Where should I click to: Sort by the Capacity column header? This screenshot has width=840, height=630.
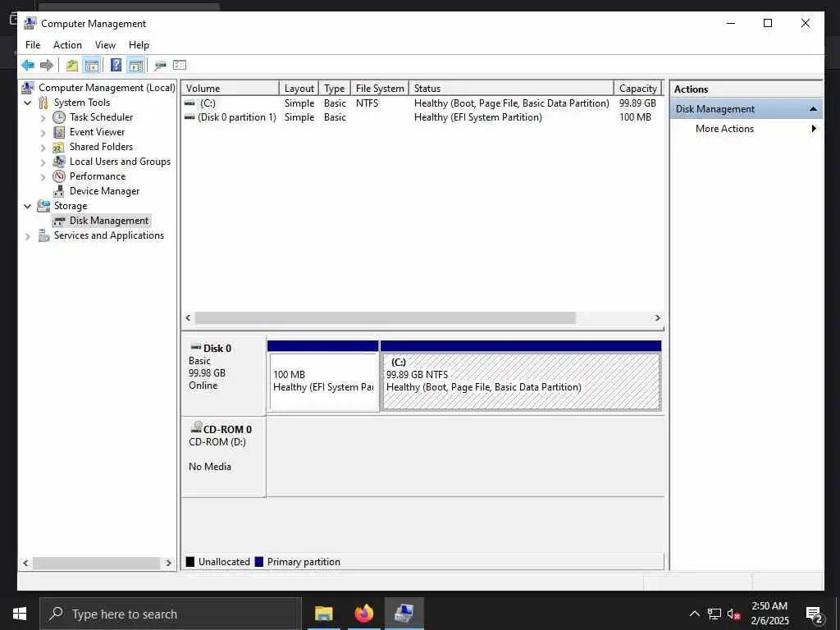click(x=638, y=89)
